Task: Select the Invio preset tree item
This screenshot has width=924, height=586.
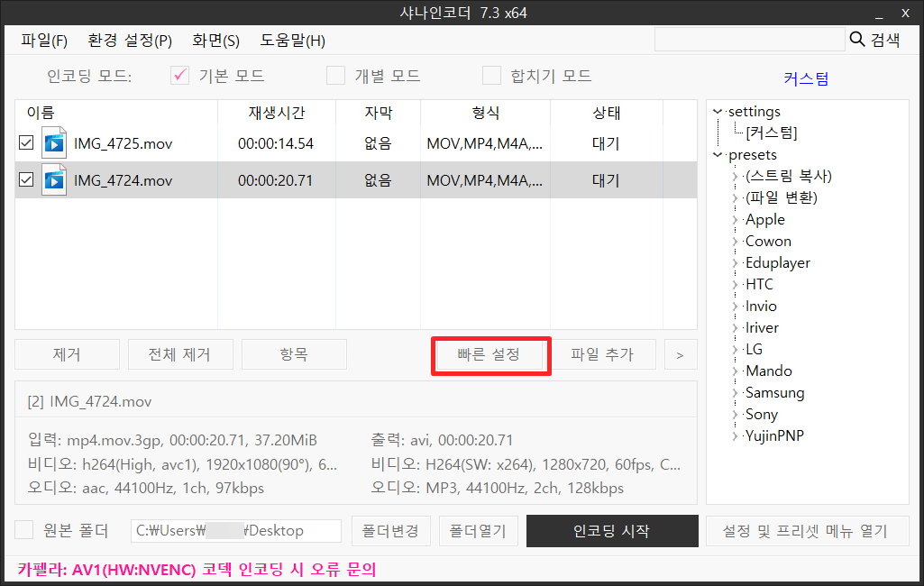Action: click(x=761, y=307)
